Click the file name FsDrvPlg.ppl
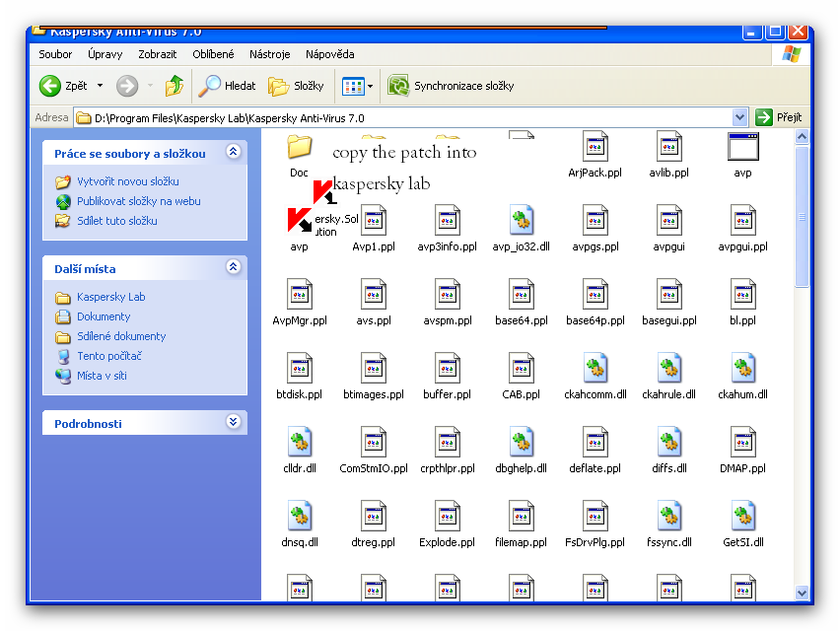 pos(595,542)
